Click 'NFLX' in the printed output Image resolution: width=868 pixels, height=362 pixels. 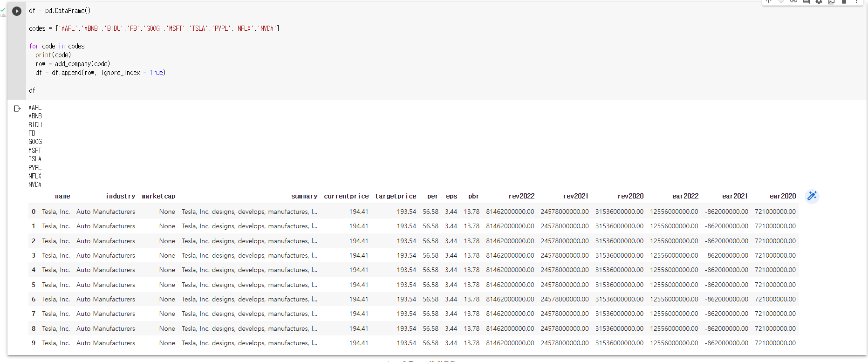[35, 176]
